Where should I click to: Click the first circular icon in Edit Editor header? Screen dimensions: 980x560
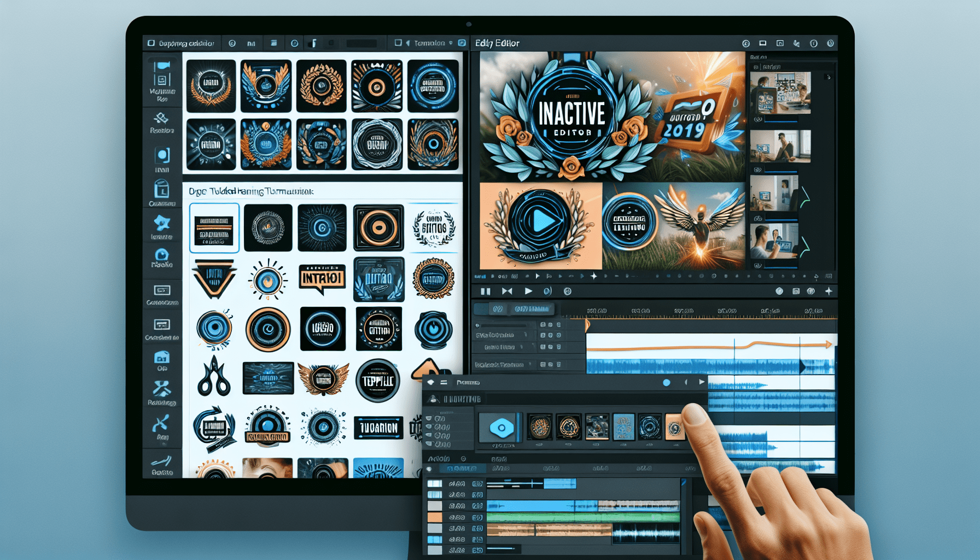745,43
